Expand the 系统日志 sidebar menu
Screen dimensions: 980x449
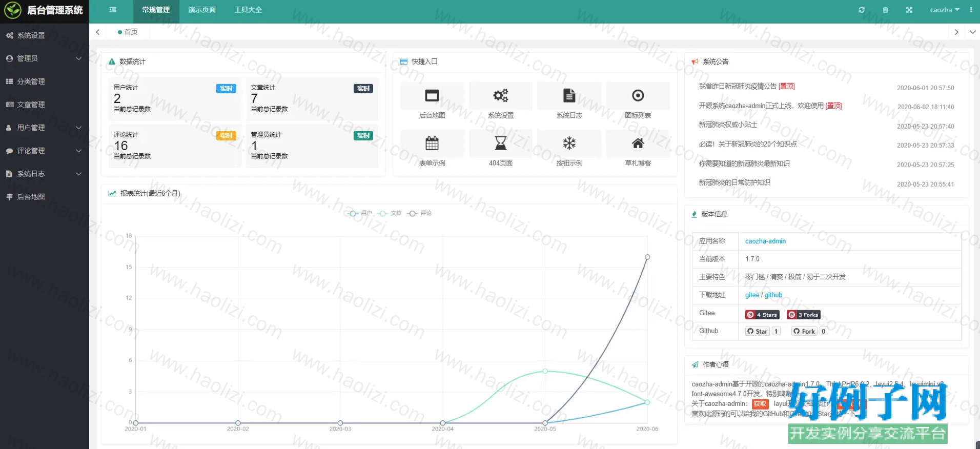pyautogui.click(x=45, y=174)
